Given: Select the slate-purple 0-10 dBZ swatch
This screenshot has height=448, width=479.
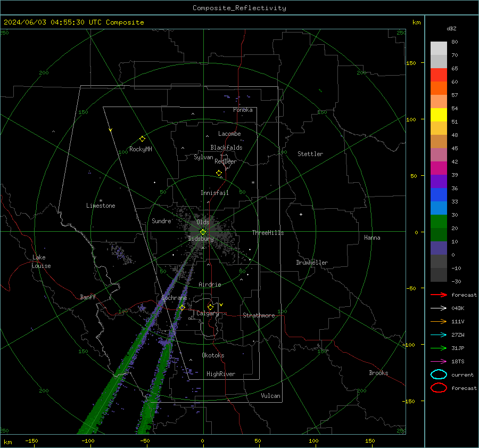Looking at the screenshot, I should click(x=439, y=248).
